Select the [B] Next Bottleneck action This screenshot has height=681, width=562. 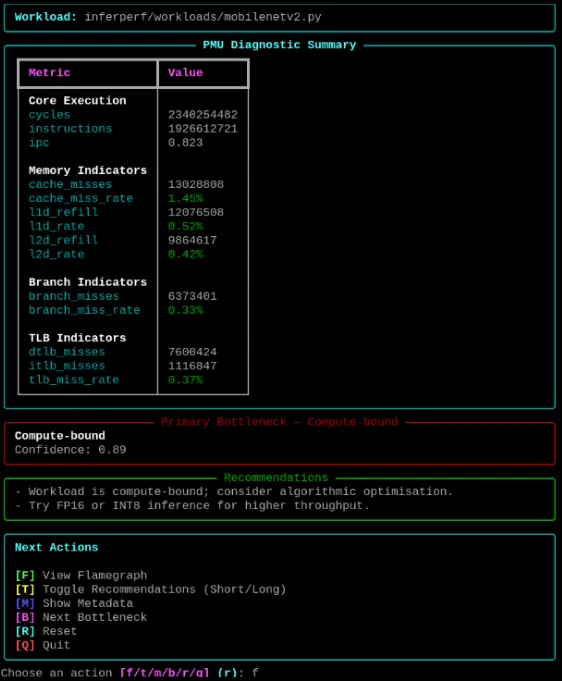pyautogui.click(x=81, y=617)
